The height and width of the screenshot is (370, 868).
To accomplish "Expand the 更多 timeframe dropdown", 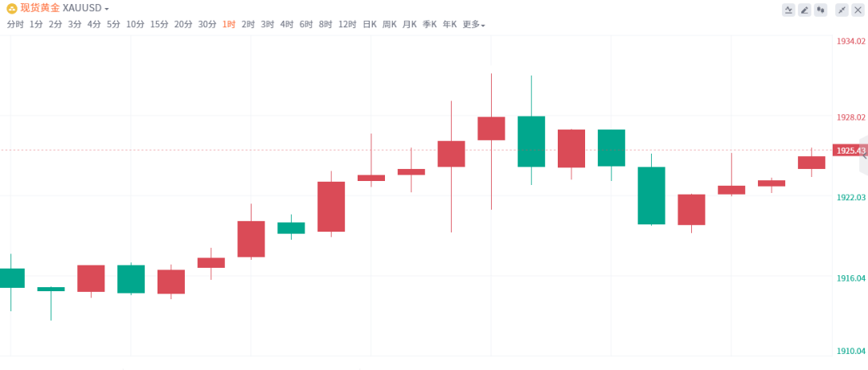I will pyautogui.click(x=473, y=24).
